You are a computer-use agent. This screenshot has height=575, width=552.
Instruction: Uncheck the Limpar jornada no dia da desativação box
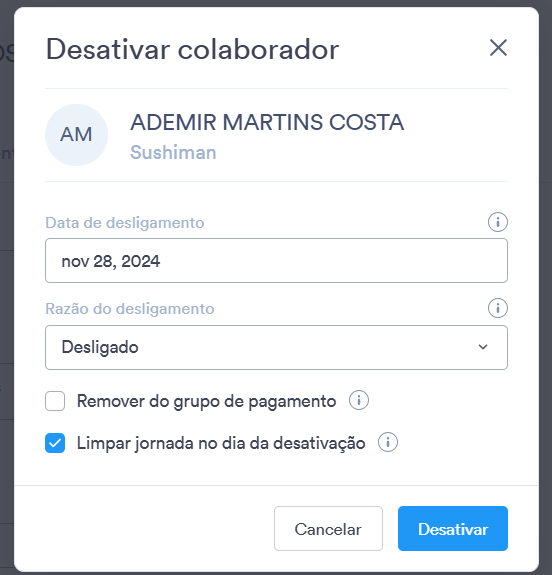[55, 443]
